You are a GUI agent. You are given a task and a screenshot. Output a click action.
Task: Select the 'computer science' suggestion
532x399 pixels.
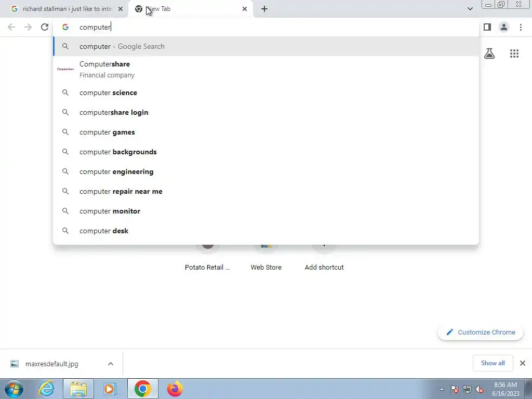pos(266,92)
